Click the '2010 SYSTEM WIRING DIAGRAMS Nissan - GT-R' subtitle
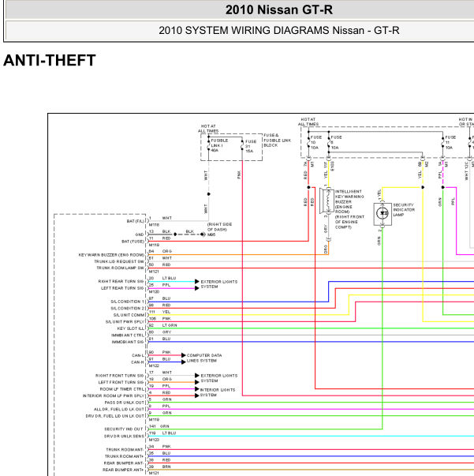The height and width of the screenshot is (476, 474). (279, 30)
